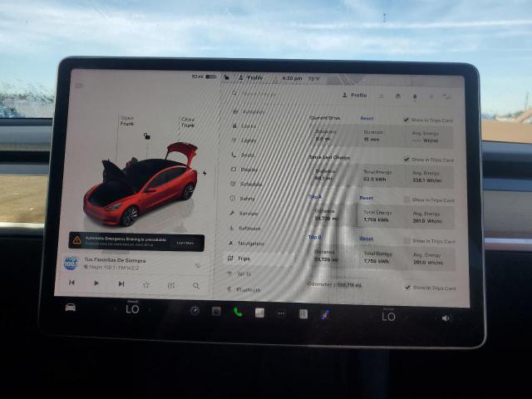The width and height of the screenshot is (532, 399).
Task: Skip to the next radio station
Action: 121,283
